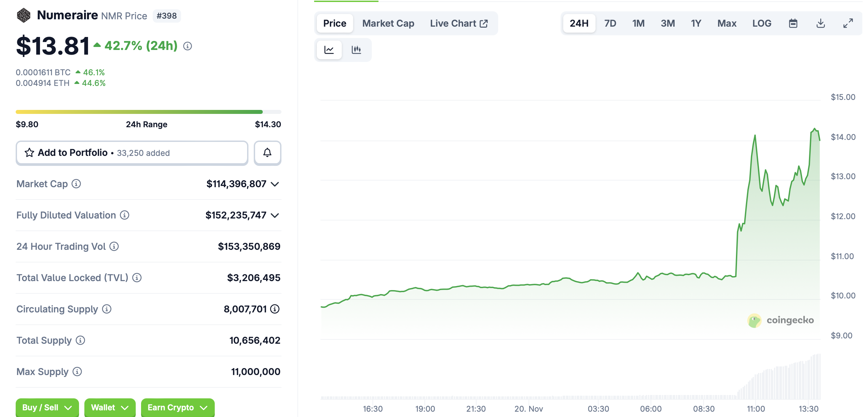This screenshot has height=417, width=868.
Task: Expand Fully Diluted Valuation details chevron
Action: pyautogui.click(x=275, y=215)
